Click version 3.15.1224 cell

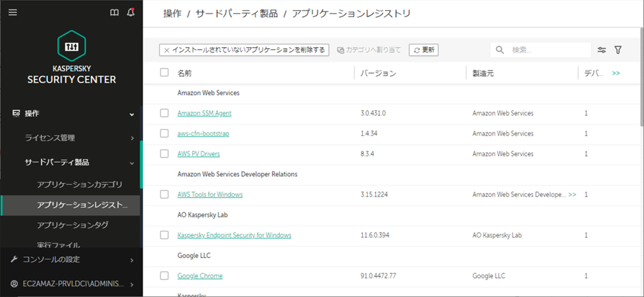[x=375, y=195]
